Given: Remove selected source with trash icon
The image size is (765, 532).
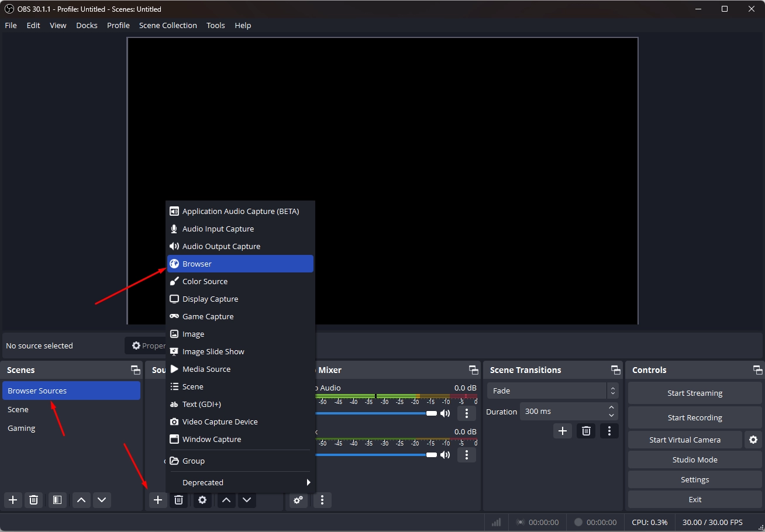Looking at the screenshot, I should point(179,500).
